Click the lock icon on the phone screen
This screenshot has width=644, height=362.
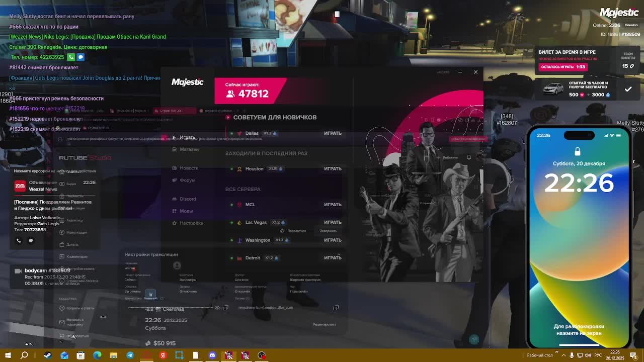coord(578,151)
